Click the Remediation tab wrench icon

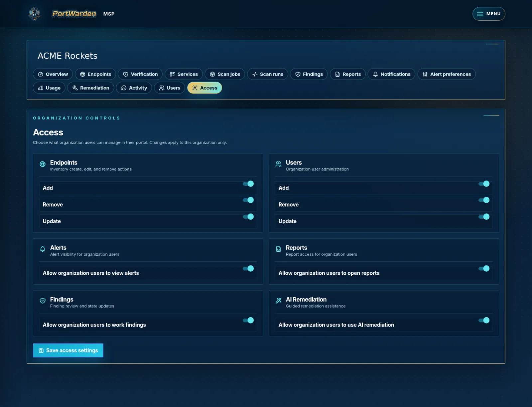(75, 88)
